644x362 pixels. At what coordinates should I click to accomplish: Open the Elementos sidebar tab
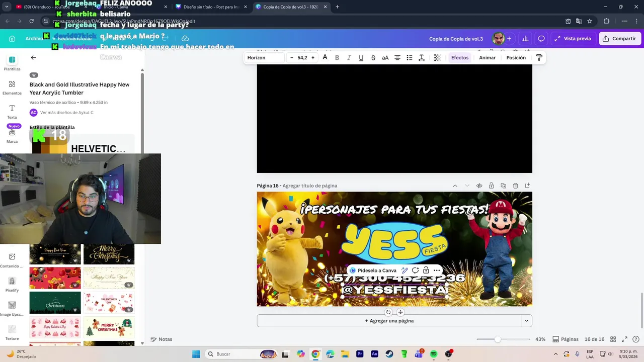[x=12, y=87]
